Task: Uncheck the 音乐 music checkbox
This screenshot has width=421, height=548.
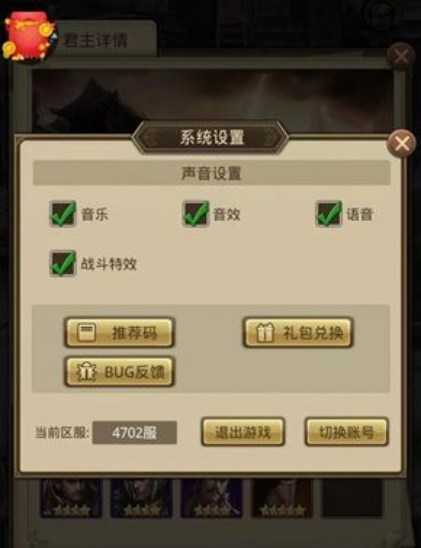Action: tap(63, 214)
